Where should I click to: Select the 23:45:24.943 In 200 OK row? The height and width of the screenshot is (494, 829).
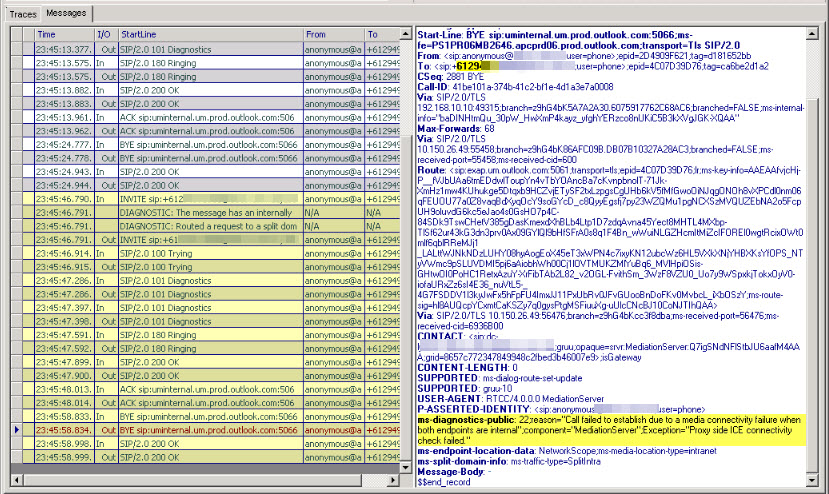(206, 172)
